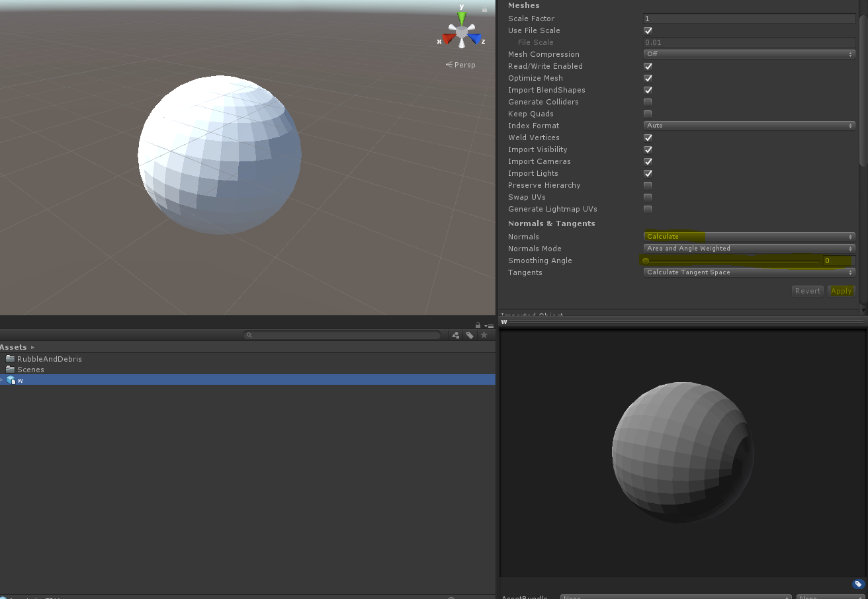Click the Revert button
Screen dimensions: 868x599
807,291
